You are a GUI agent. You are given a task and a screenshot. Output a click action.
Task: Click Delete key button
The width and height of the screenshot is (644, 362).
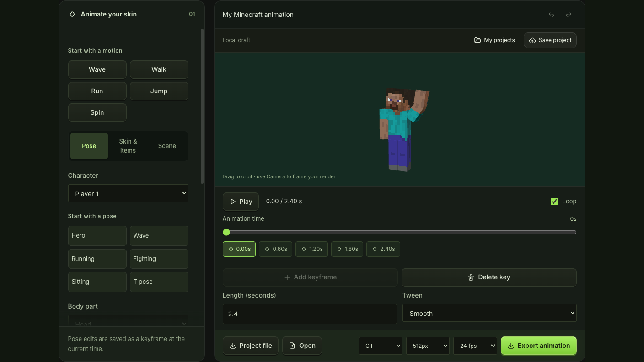[489, 277]
